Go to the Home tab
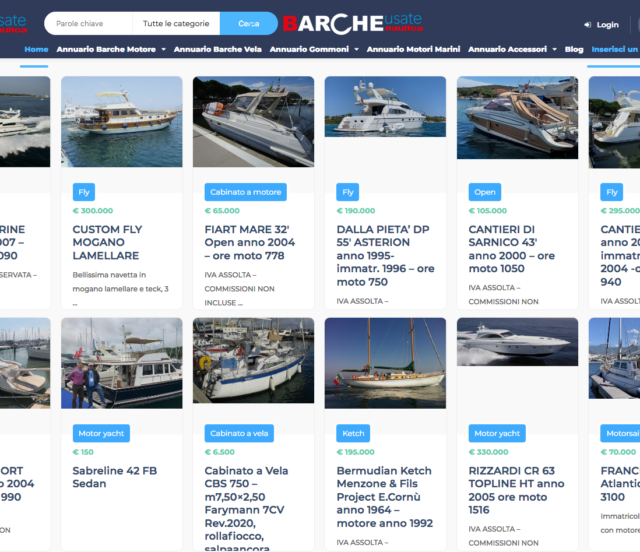 tap(36, 49)
